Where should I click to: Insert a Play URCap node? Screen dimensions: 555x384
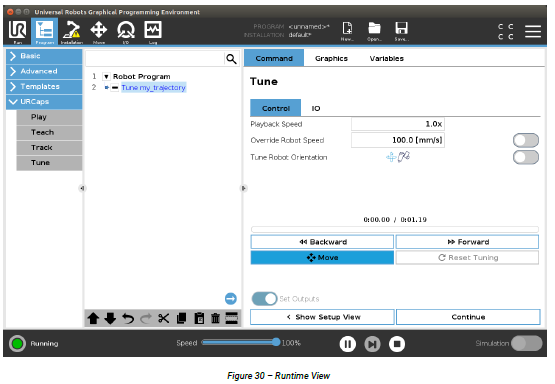tap(49, 117)
